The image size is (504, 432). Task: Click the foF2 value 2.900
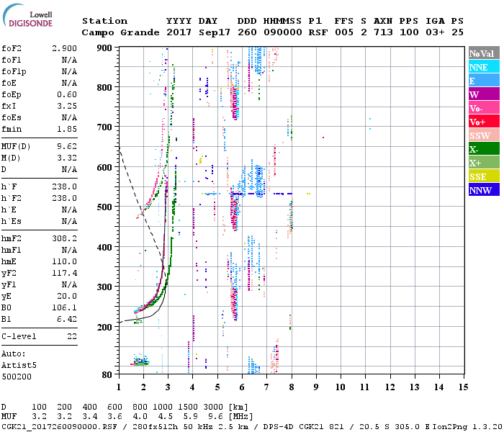click(65, 47)
